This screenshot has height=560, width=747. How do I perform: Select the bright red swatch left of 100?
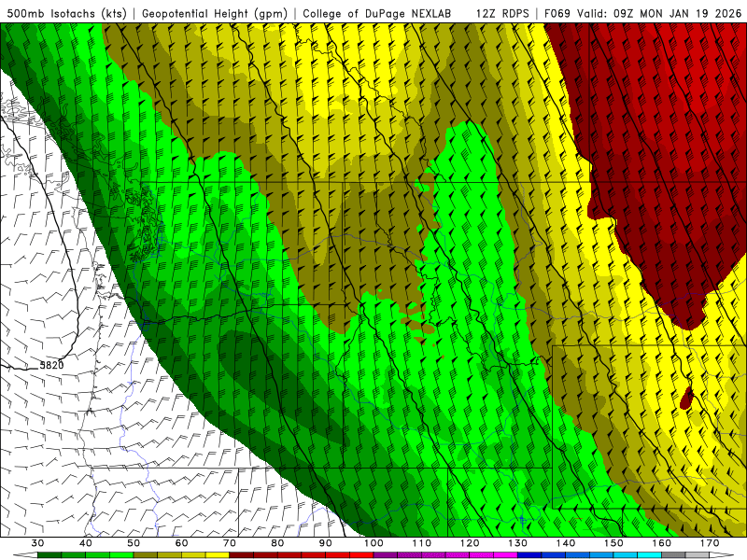(x=361, y=555)
